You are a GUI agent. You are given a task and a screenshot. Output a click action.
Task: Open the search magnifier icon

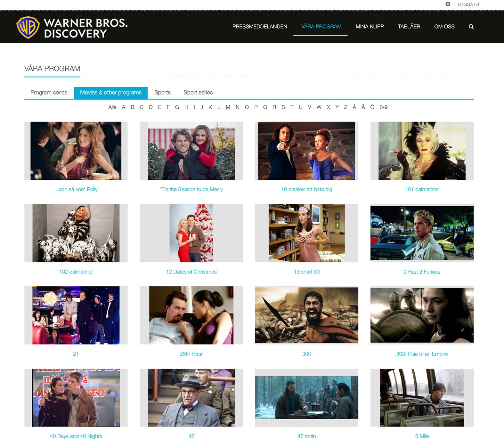(x=471, y=27)
